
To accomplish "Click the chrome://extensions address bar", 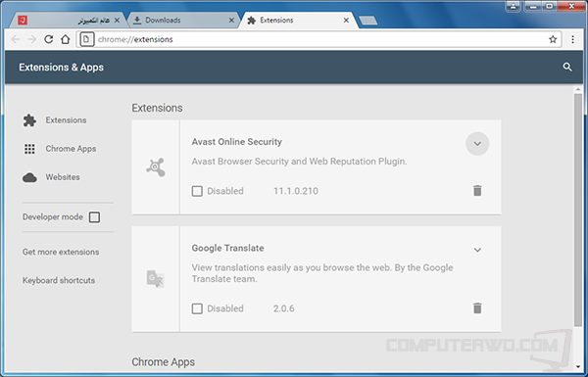I will (x=318, y=39).
